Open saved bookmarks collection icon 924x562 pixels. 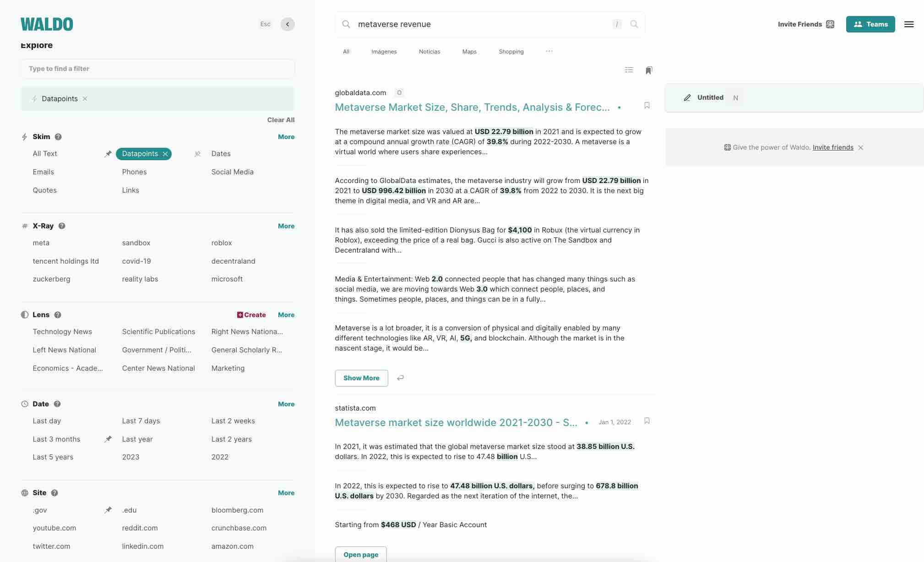[649, 70]
